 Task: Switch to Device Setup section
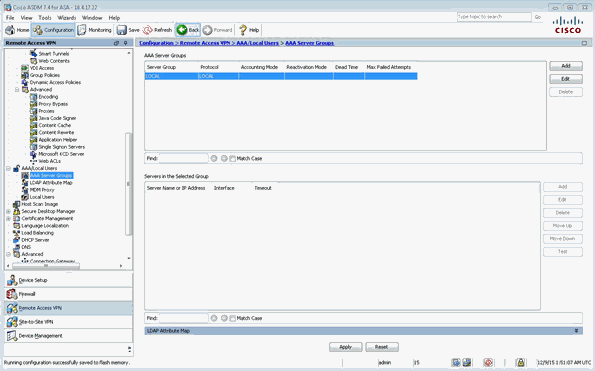coord(69,280)
